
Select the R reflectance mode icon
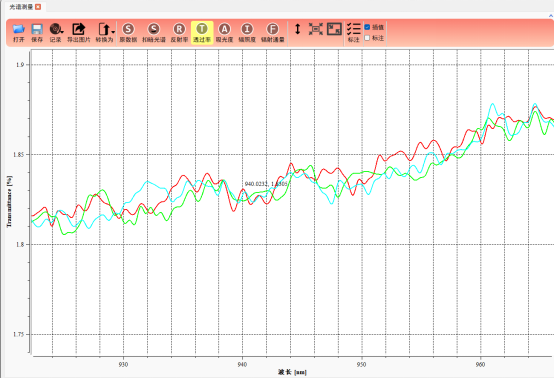[179, 32]
